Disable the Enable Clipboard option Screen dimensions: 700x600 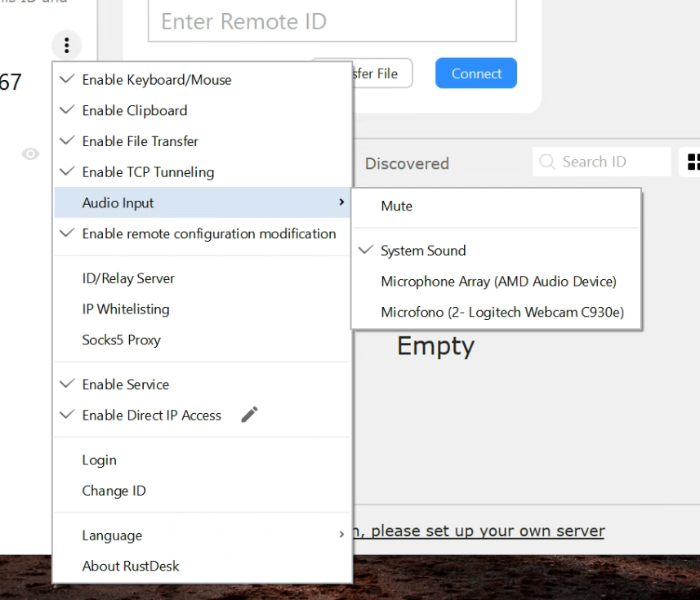[134, 110]
